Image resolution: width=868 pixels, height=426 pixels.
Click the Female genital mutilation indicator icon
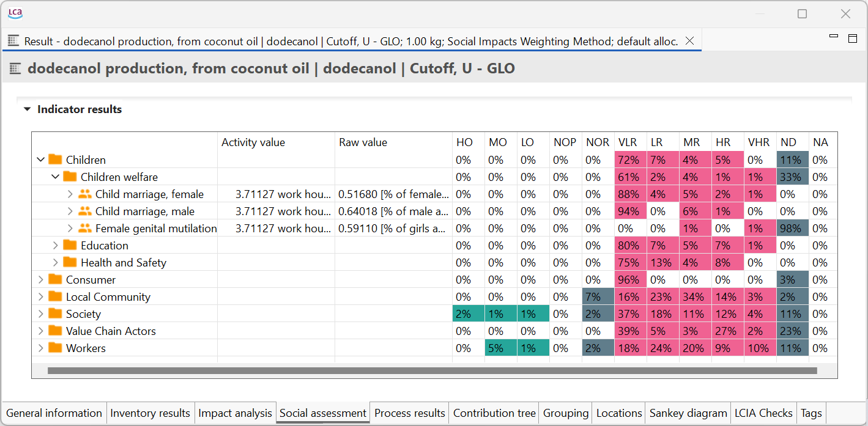tap(85, 228)
